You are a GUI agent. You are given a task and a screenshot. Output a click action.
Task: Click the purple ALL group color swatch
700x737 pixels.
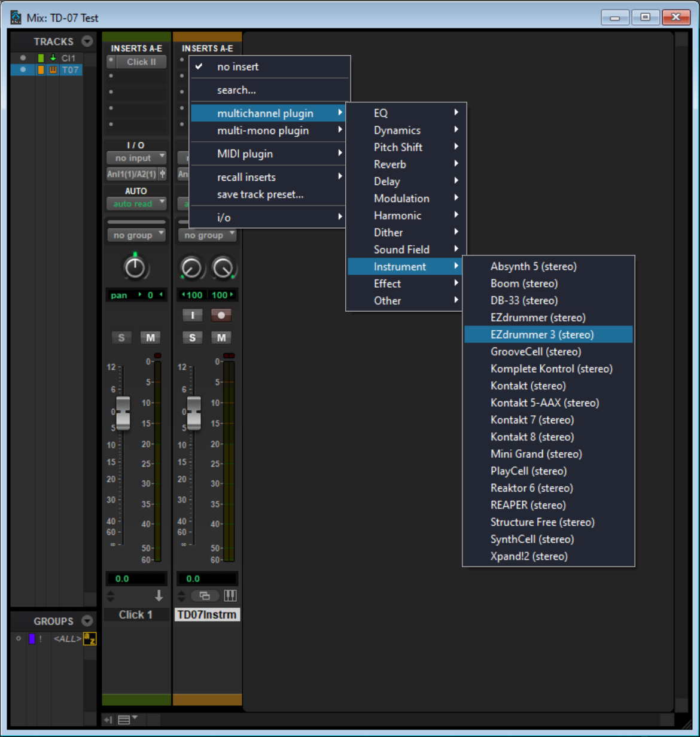click(32, 639)
